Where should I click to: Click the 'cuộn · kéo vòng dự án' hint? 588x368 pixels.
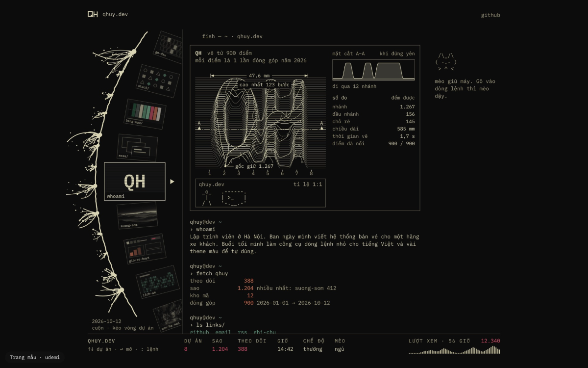(122, 328)
